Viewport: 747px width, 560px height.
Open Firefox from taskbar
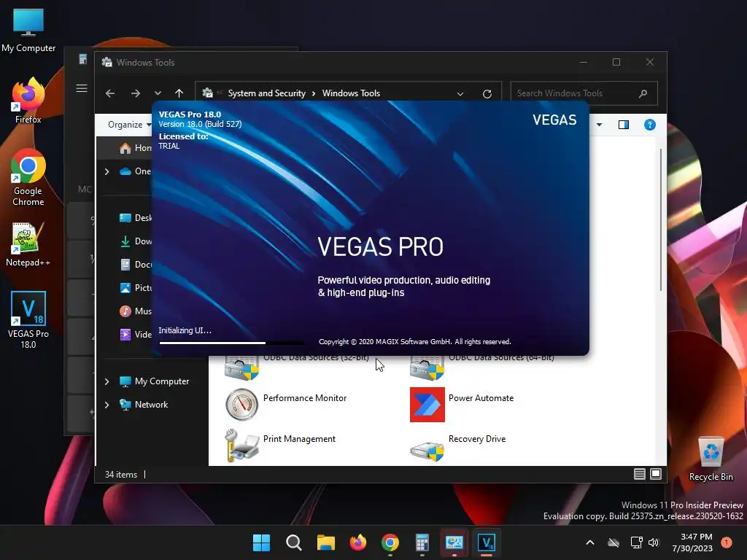(357, 542)
